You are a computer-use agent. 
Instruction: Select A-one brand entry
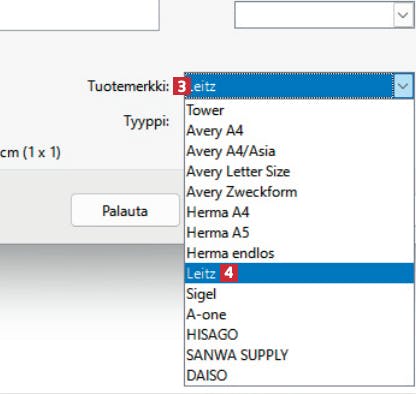click(299, 314)
